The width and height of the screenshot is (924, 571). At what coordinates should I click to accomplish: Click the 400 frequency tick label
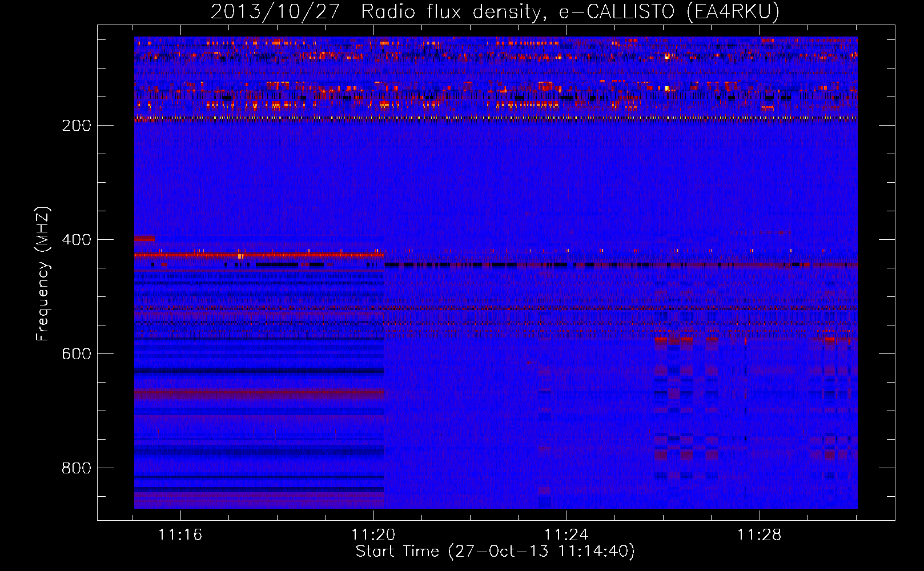pyautogui.click(x=76, y=240)
